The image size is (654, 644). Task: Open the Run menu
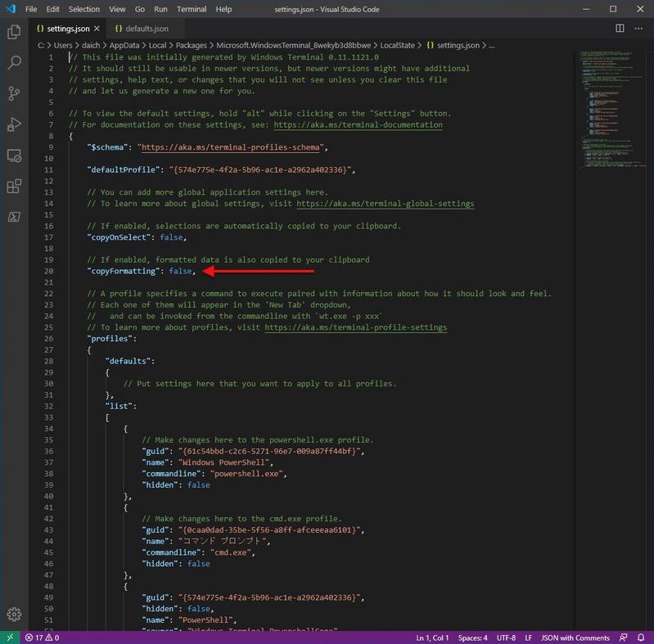160,9
